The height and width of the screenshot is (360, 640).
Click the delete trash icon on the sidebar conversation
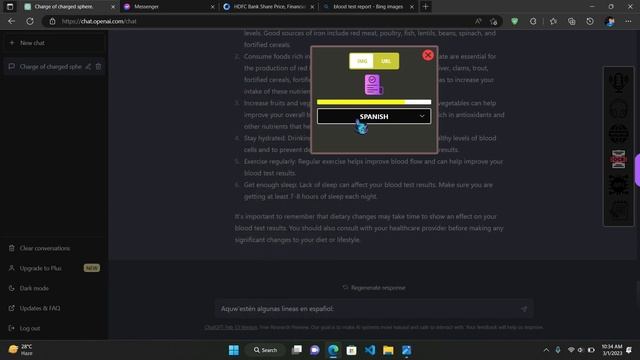click(98, 67)
